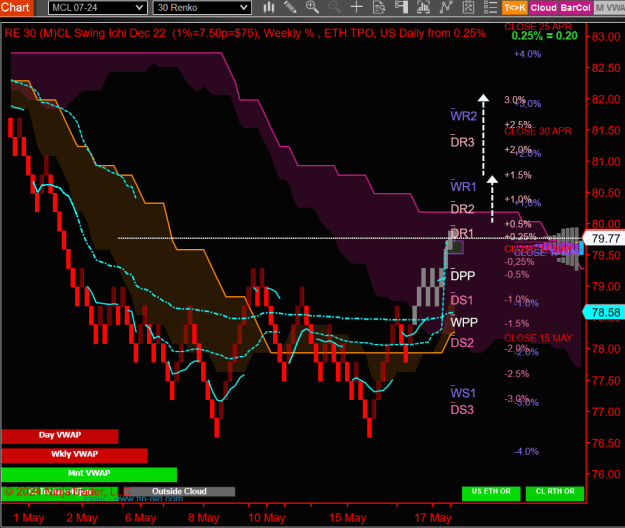Click the US ETH OR green button

coord(491,493)
